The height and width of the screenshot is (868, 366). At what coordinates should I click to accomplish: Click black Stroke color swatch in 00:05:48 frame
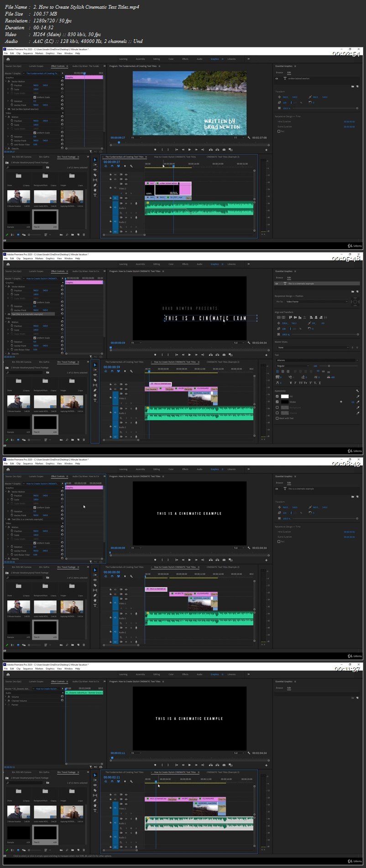[x=285, y=402]
